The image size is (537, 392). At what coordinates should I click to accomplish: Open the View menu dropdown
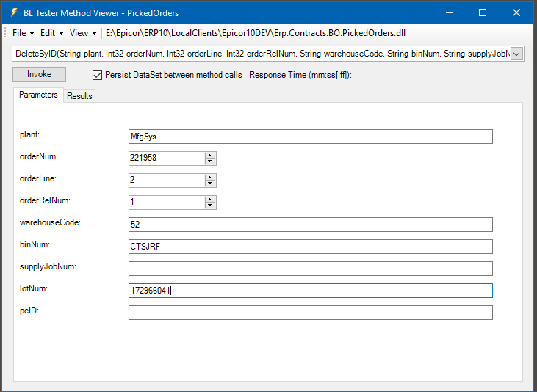(82, 33)
